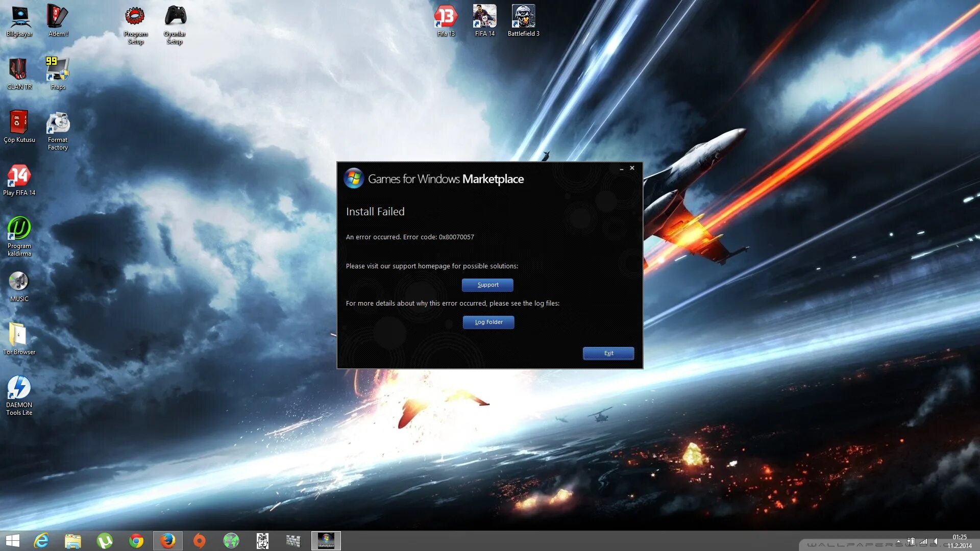Select the Format Factory shortcut
Screen dimensions: 980x551
pyautogui.click(x=58, y=131)
